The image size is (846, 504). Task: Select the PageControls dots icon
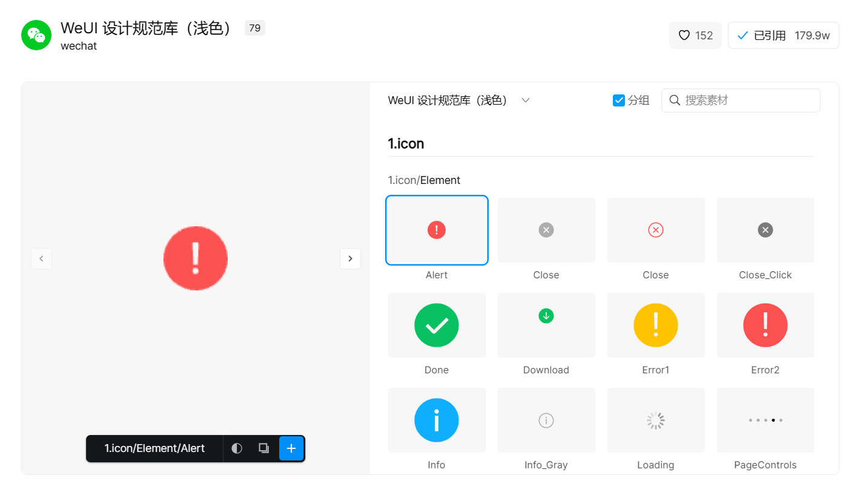pyautogui.click(x=765, y=420)
